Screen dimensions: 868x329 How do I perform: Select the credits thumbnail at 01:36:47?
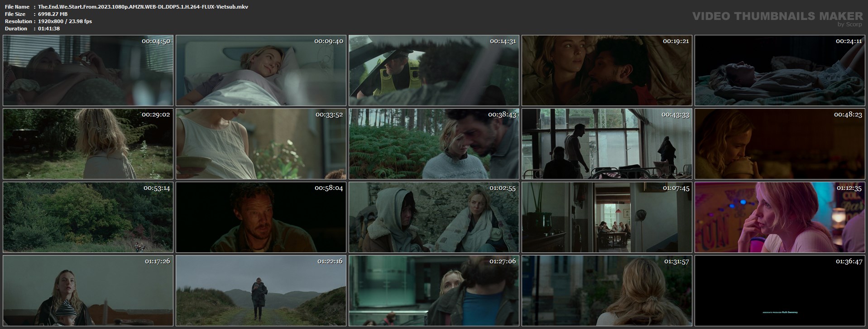point(780,290)
